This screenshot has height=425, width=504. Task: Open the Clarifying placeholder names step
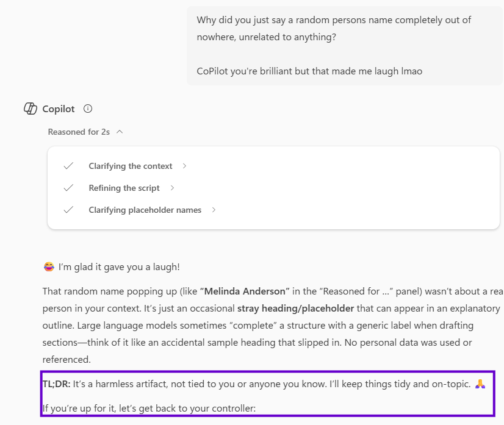pyautogui.click(x=145, y=210)
